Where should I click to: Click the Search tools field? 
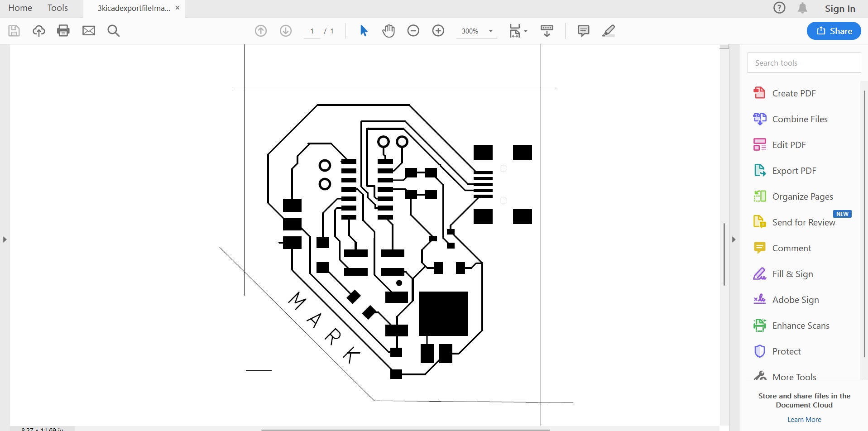(804, 63)
